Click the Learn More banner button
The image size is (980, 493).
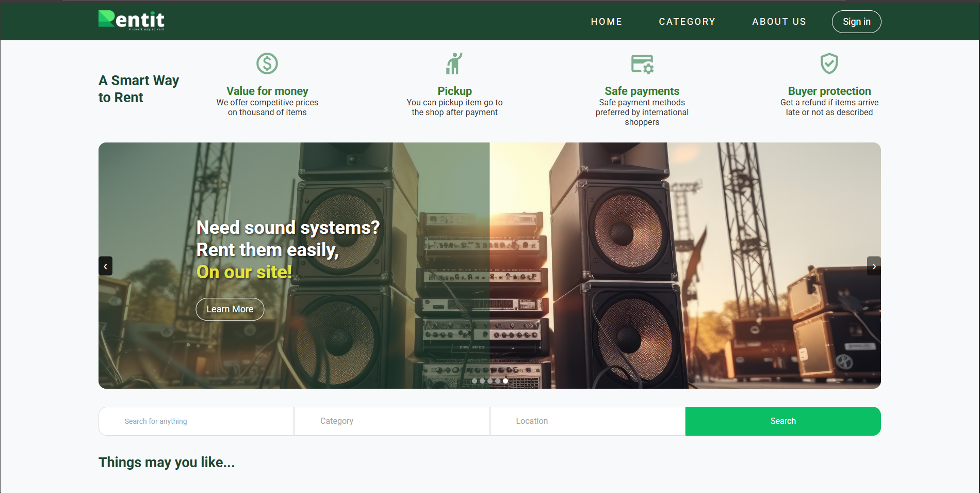230,309
